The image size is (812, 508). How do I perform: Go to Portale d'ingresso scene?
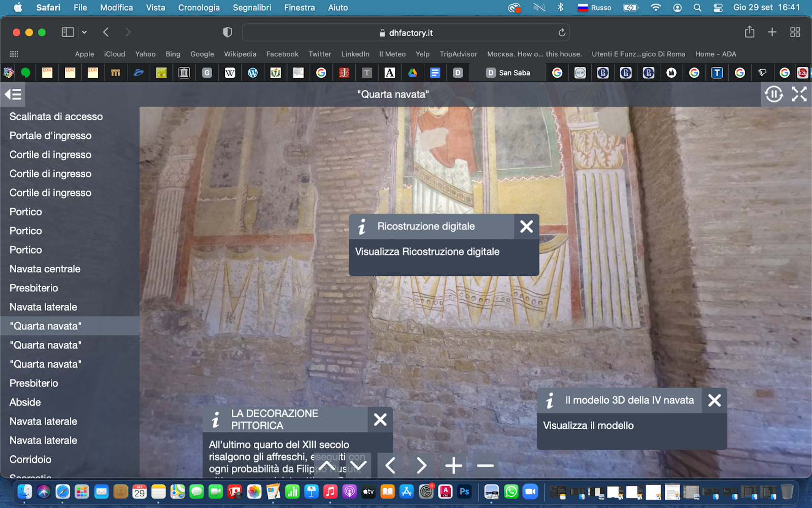(70, 136)
